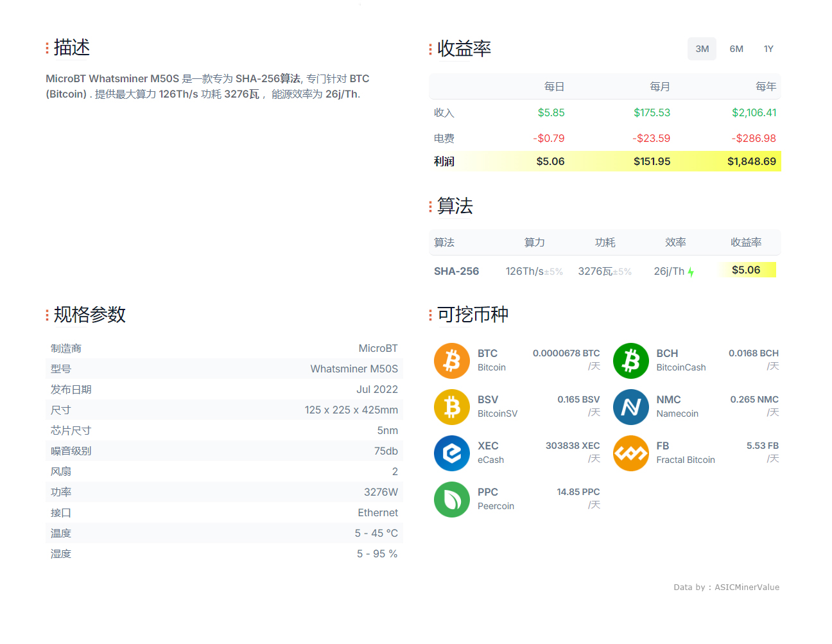Click the monthly income $175.53

pos(652,112)
